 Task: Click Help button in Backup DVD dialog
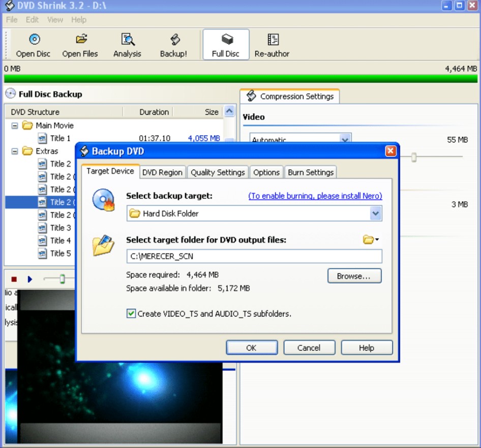tap(367, 347)
